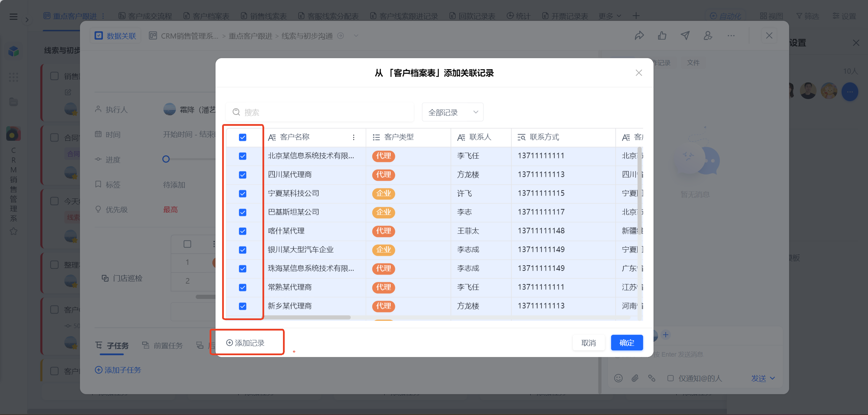
Task: Close the add linked records dialog
Action: (639, 73)
